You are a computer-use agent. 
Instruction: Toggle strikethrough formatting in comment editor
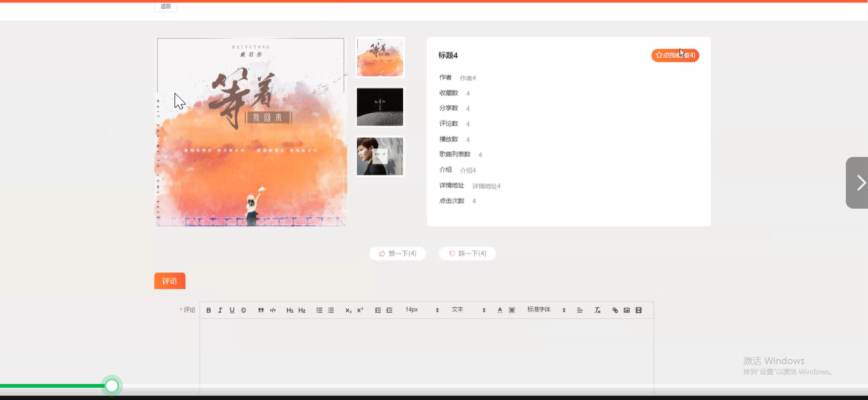click(x=243, y=310)
